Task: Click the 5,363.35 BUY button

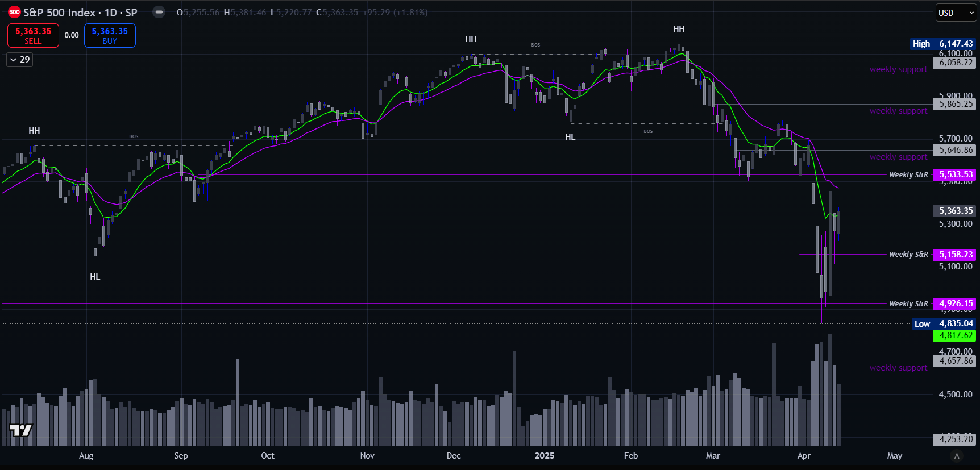Action: [110, 35]
